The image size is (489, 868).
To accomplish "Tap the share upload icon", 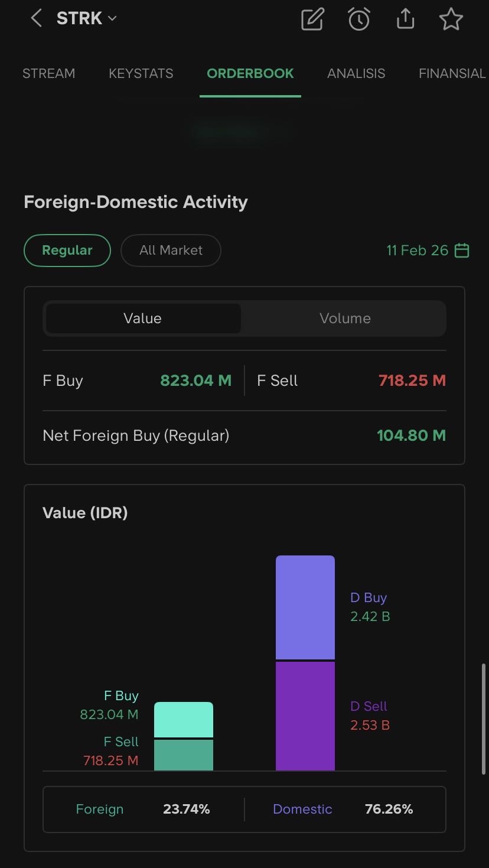I will [405, 19].
